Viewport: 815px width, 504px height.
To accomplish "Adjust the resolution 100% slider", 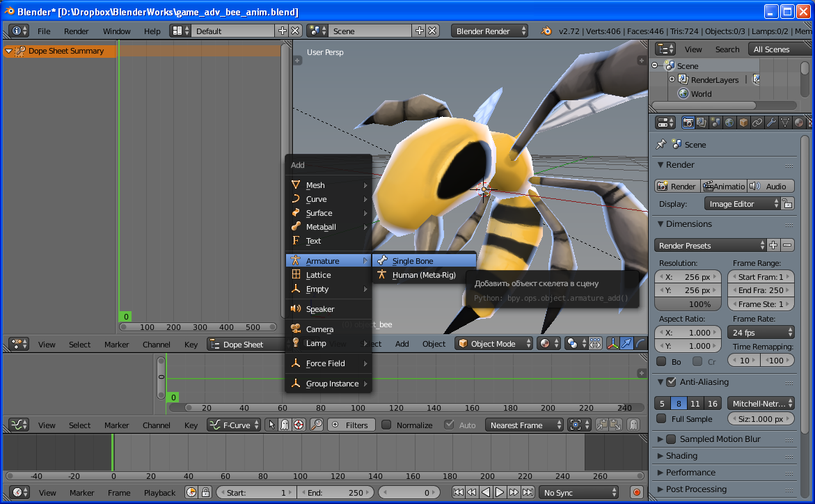I will click(x=688, y=304).
